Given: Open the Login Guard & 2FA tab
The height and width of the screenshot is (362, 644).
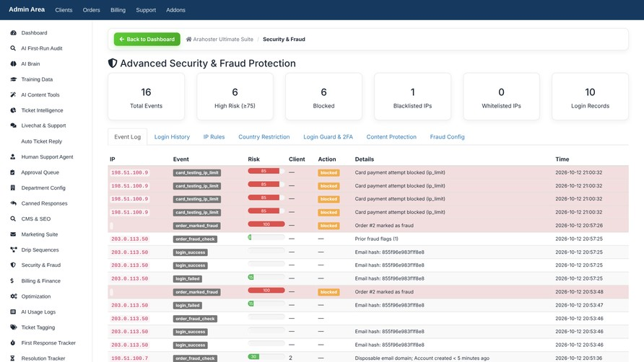Looking at the screenshot, I should pyautogui.click(x=328, y=137).
